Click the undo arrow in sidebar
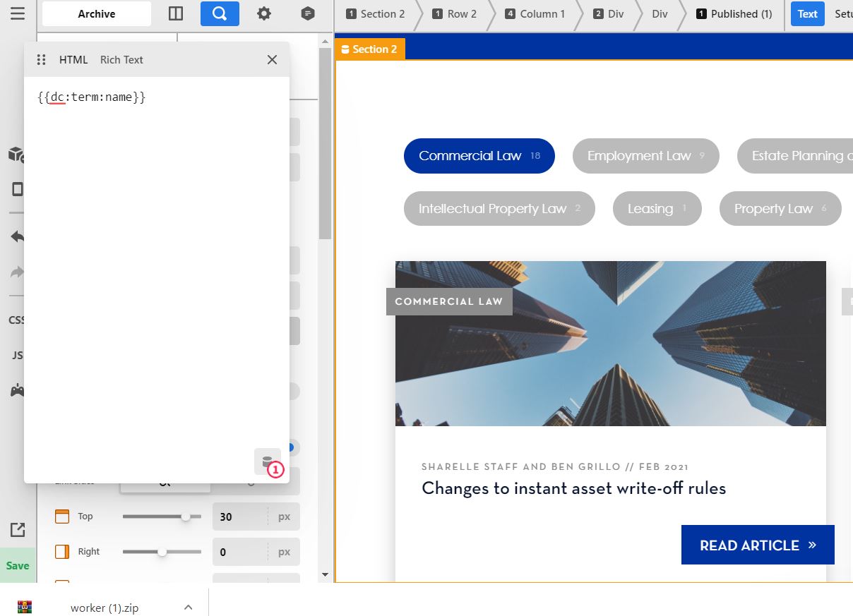 pos(18,236)
